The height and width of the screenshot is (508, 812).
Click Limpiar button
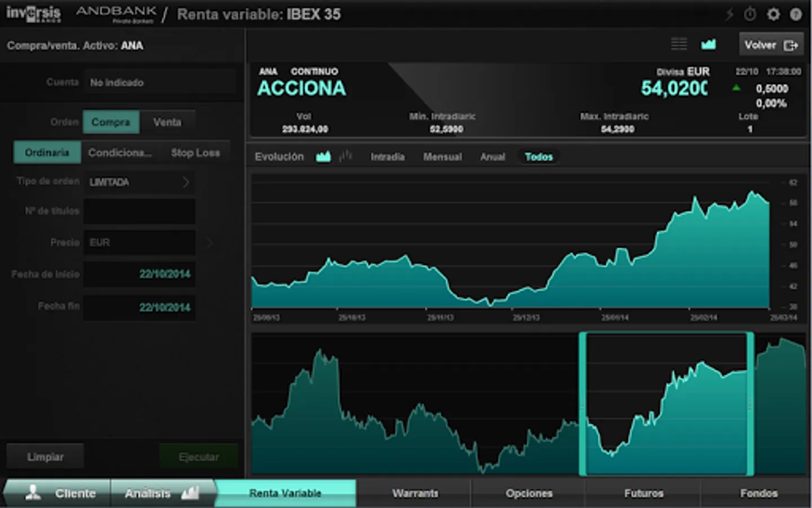(x=45, y=457)
